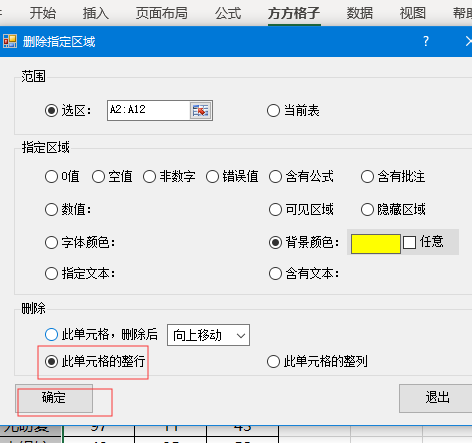This screenshot has height=443, width=472.
Task: Open the 方方格子 ribbon tab
Action: [294, 13]
